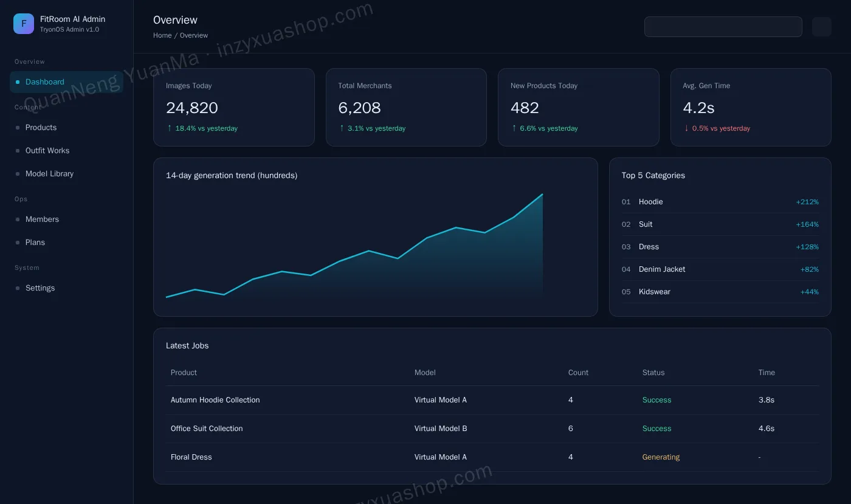Screen dimensions: 851x504
Task: Click the Total Merchants card
Action: (406, 107)
